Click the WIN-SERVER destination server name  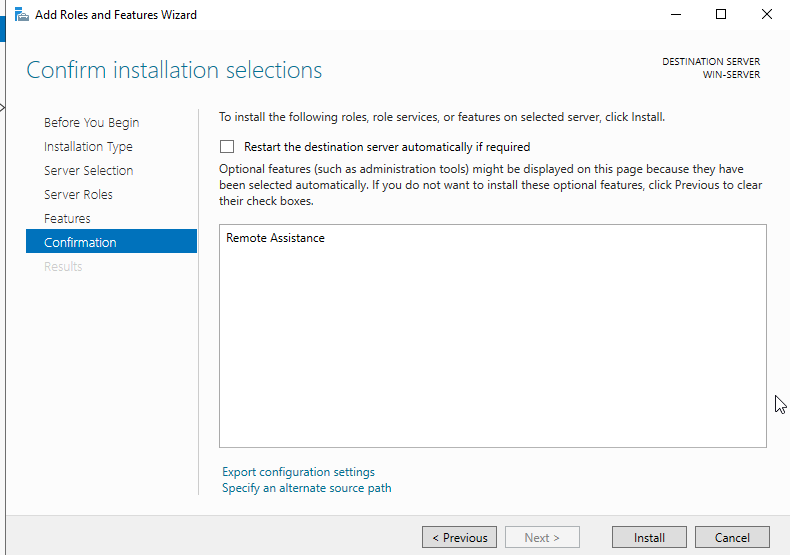coord(731,75)
